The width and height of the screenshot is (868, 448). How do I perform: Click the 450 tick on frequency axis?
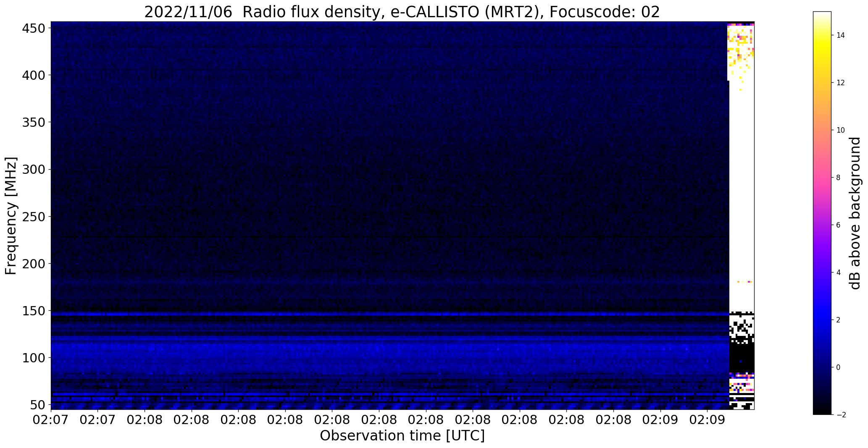tap(33, 28)
